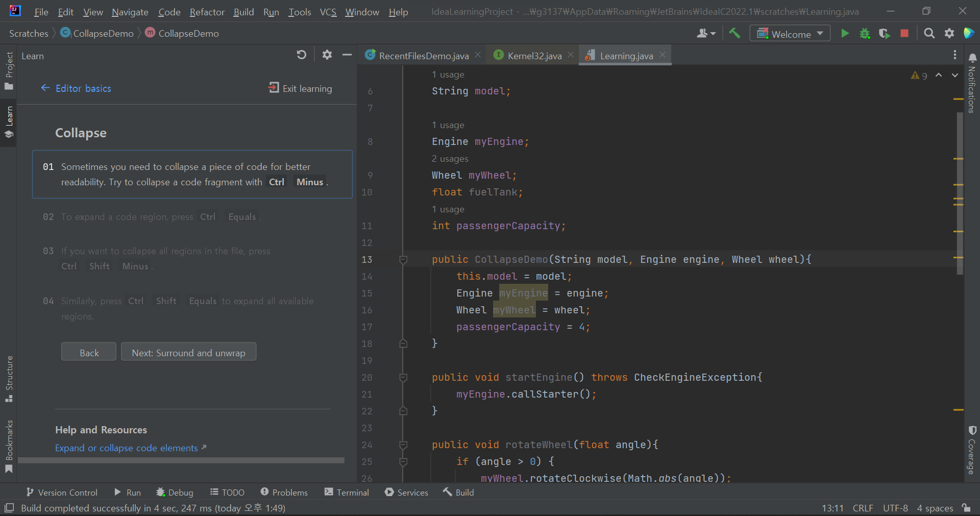Toggle the read-only lock icon in status bar
Image resolution: width=980 pixels, height=516 pixels.
[x=966, y=508]
